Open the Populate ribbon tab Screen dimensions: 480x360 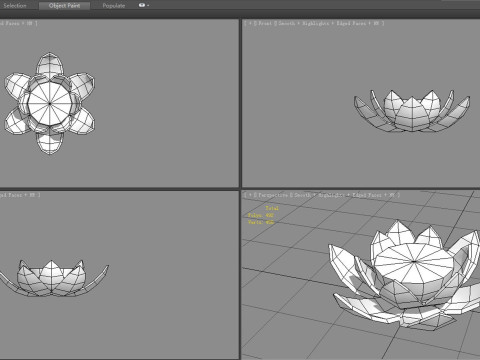tap(114, 6)
